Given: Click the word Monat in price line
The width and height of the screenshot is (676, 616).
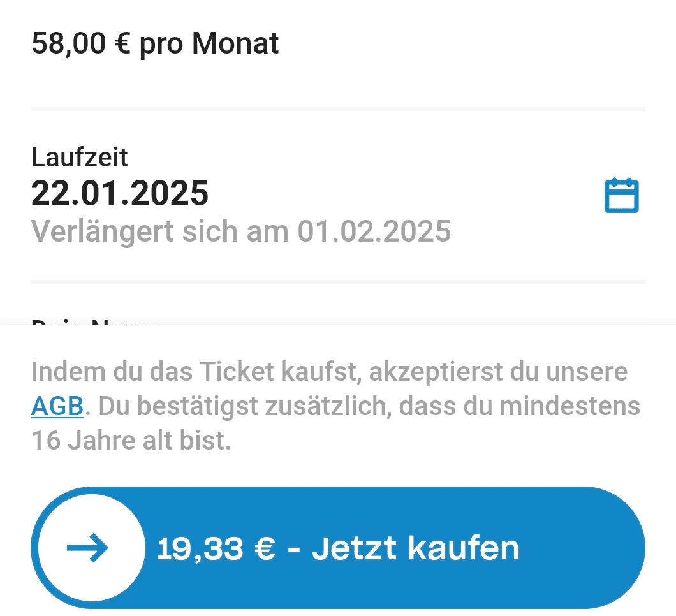Looking at the screenshot, I should click(x=235, y=43).
